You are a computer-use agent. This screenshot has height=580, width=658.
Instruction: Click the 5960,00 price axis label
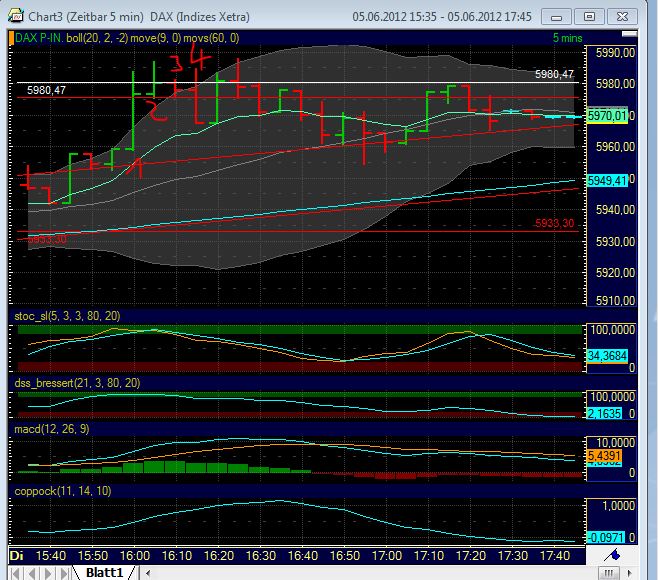tap(615, 147)
